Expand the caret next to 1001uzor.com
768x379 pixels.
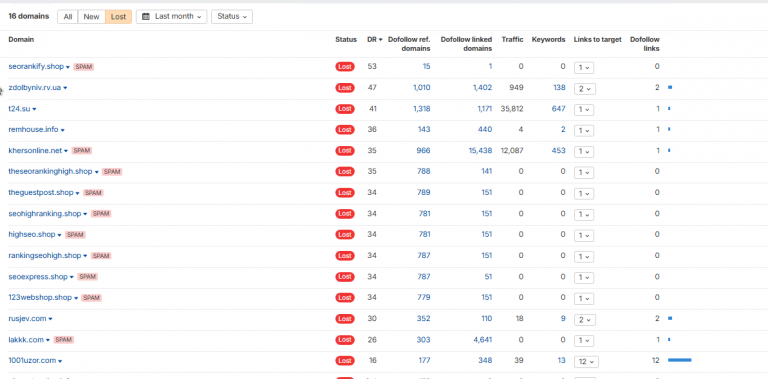[x=60, y=361]
